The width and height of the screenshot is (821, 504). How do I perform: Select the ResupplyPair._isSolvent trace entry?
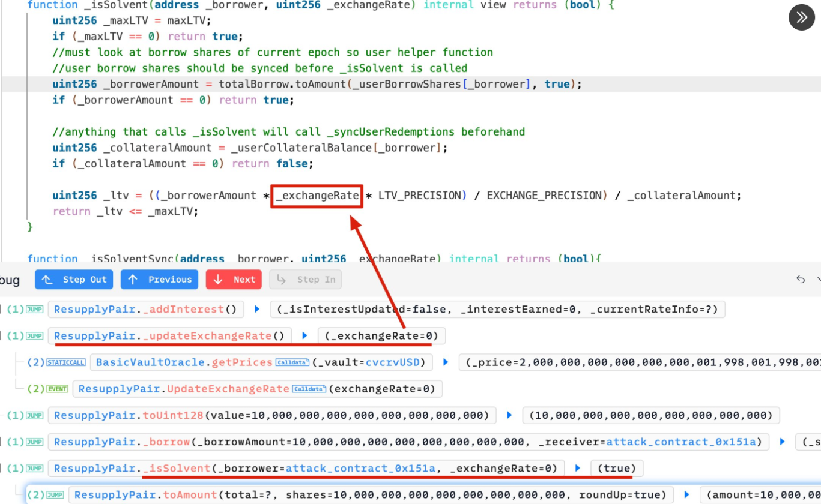click(x=306, y=468)
